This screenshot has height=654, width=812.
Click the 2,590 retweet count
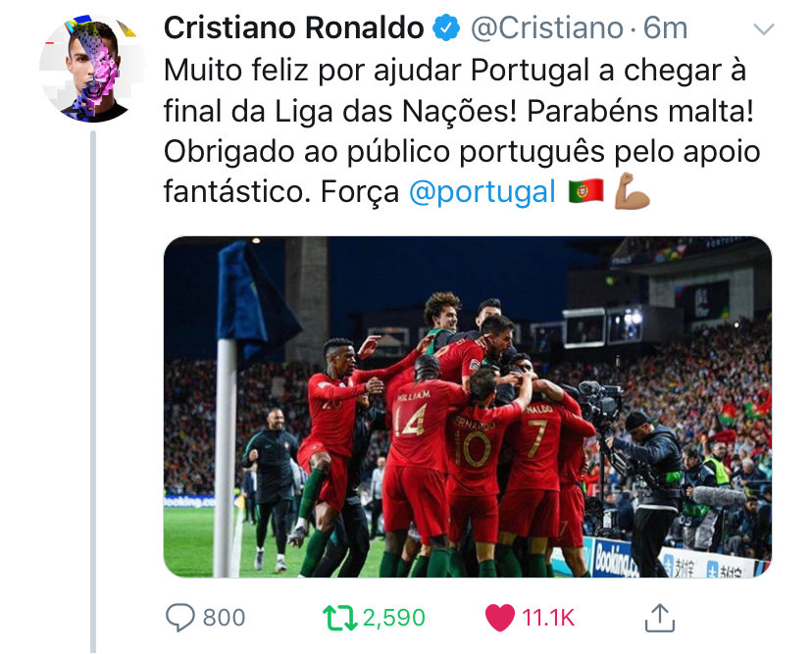[394, 618]
